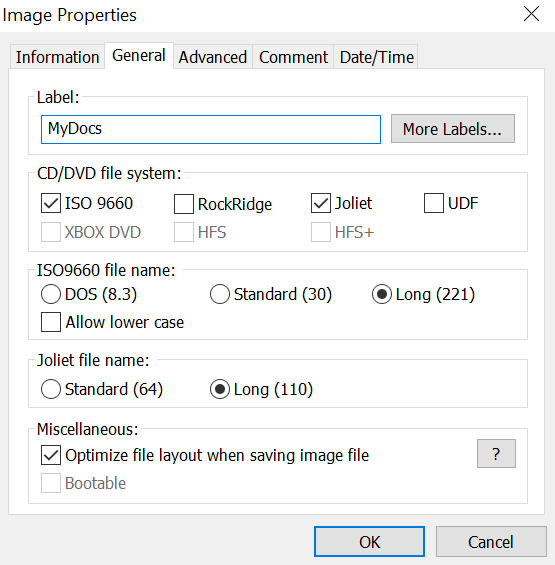
Task: Switch to the Information tab
Action: pos(57,57)
